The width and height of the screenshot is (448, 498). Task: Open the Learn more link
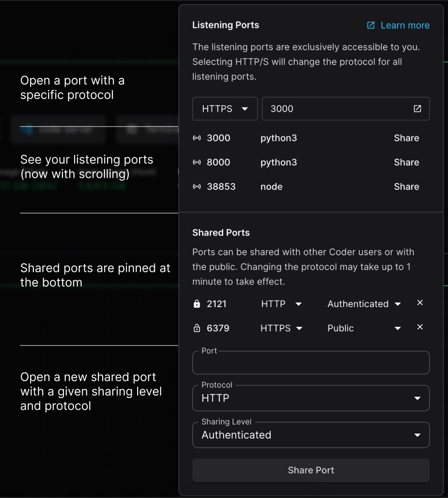pyautogui.click(x=404, y=25)
